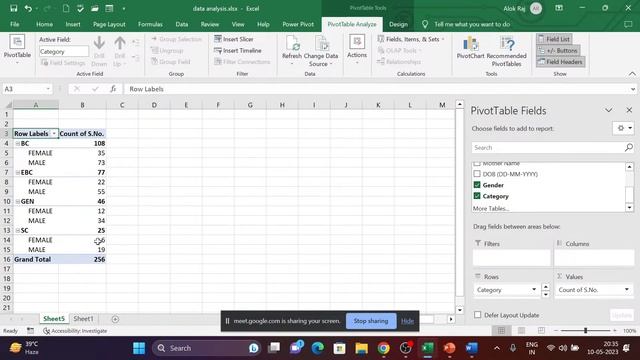Open Category field dropdown in Rows area
This screenshot has height=360, width=640.
(x=534, y=289)
